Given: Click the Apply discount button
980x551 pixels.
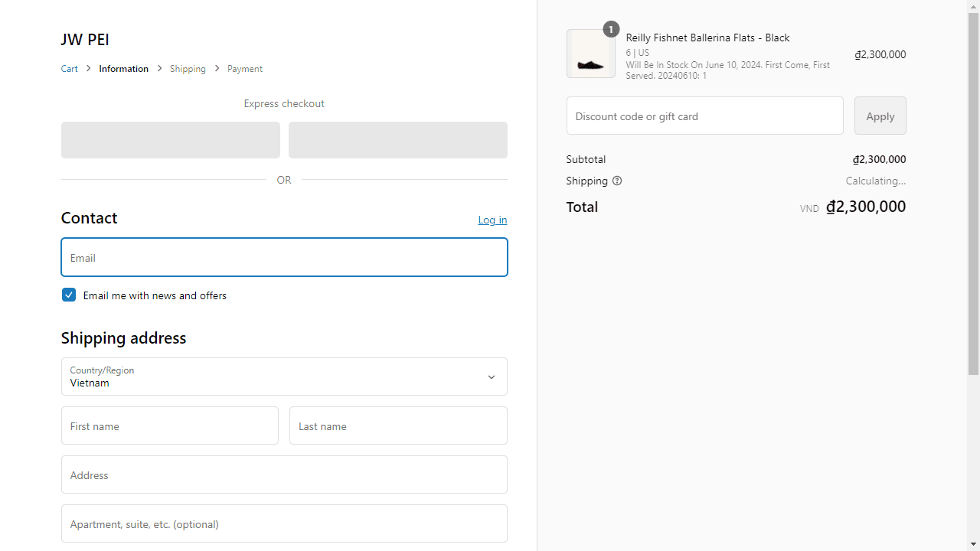Looking at the screenshot, I should 880,116.
